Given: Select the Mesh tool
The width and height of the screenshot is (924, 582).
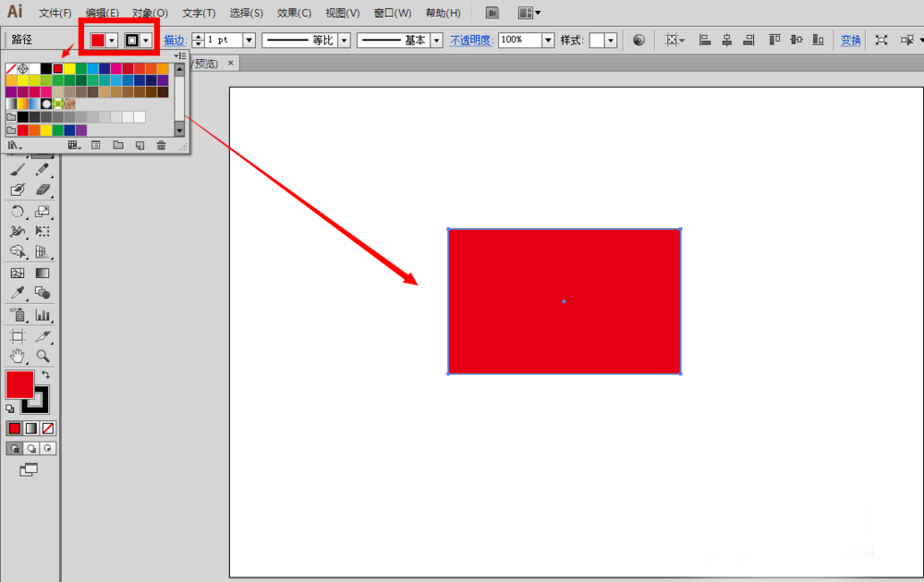Looking at the screenshot, I should pyautogui.click(x=17, y=273).
